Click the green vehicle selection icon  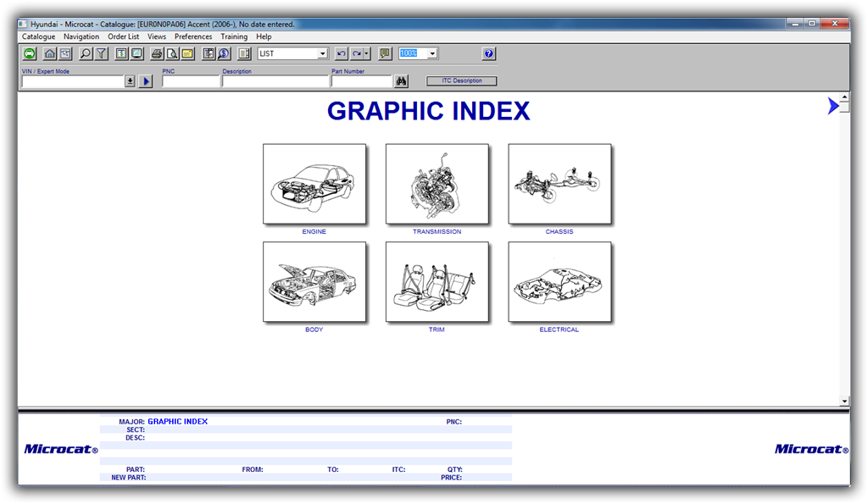tap(30, 53)
